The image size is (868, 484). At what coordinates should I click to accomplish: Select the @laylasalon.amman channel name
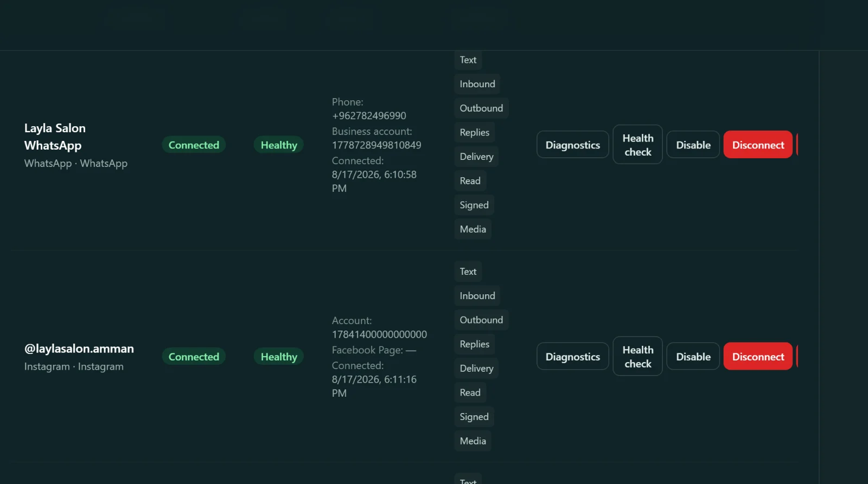(x=79, y=349)
